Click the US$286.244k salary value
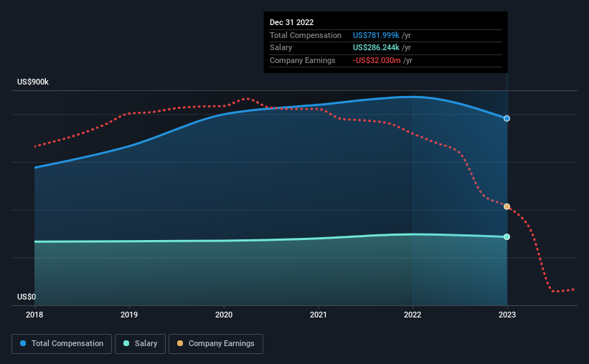This screenshot has height=364, width=589. coord(376,48)
